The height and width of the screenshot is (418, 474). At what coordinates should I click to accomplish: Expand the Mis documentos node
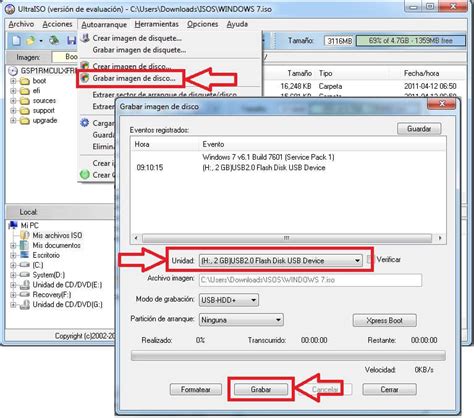click(13, 246)
